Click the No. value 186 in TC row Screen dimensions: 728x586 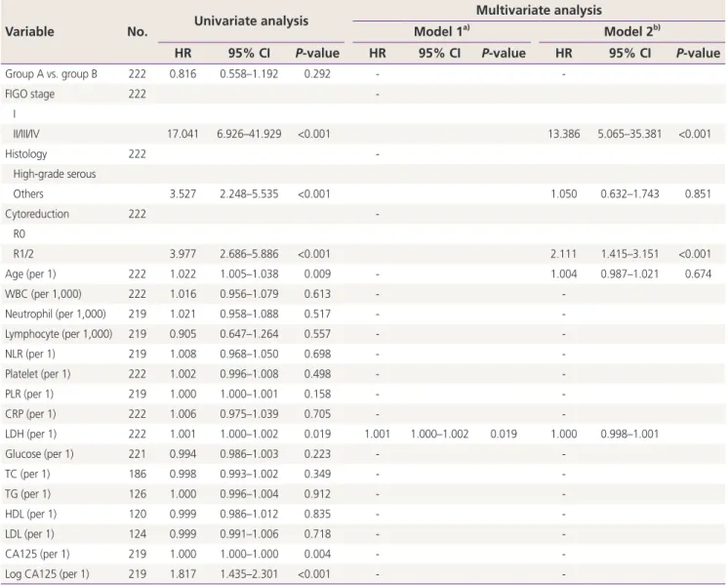click(138, 474)
